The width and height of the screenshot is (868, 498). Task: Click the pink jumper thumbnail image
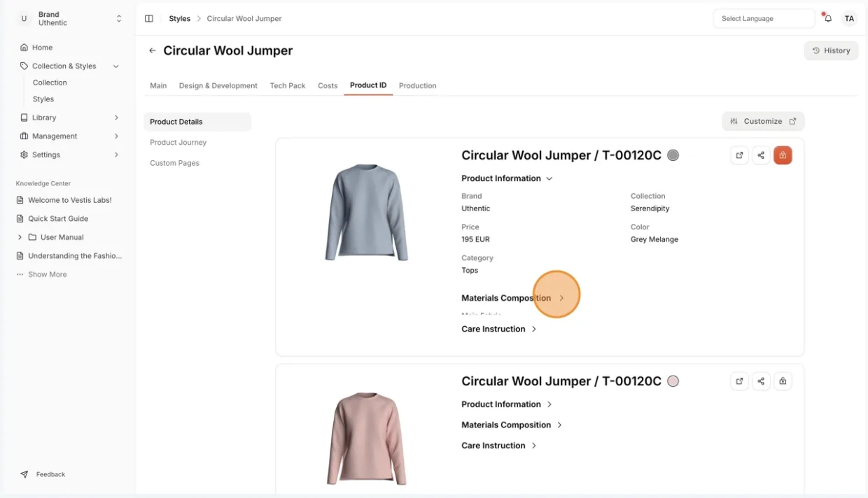click(x=366, y=439)
